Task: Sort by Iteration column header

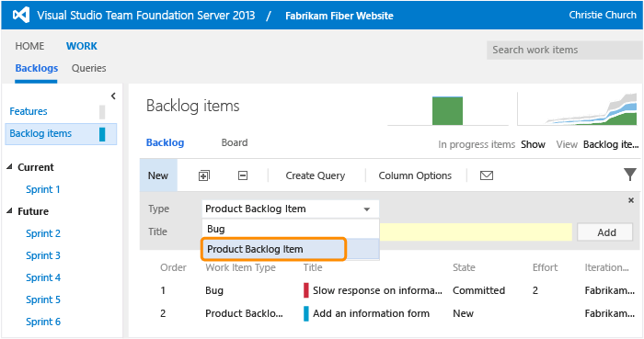Action: tap(606, 267)
